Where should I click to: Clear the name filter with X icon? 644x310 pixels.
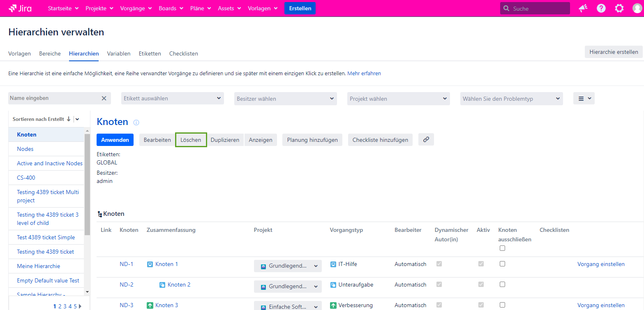tap(104, 98)
